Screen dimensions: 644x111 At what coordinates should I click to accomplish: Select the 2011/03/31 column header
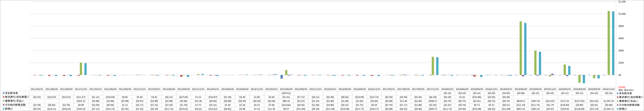(x=37, y=89)
